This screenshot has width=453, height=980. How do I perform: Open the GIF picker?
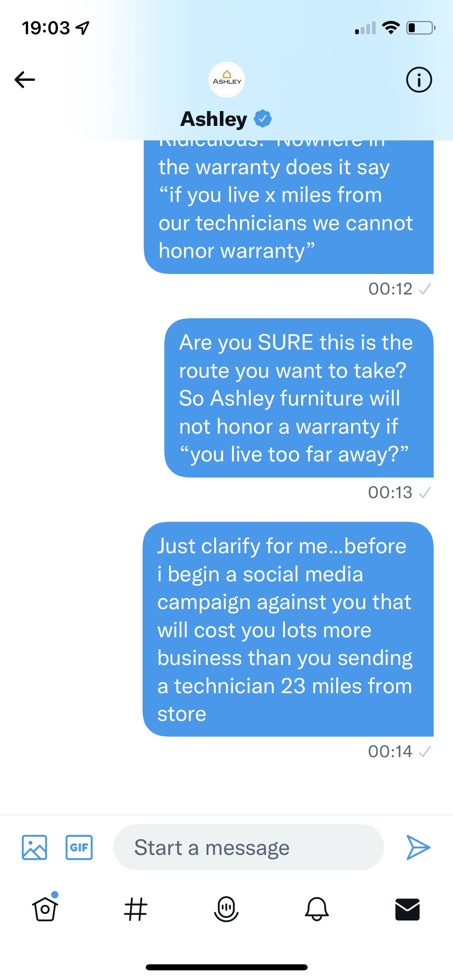79,848
